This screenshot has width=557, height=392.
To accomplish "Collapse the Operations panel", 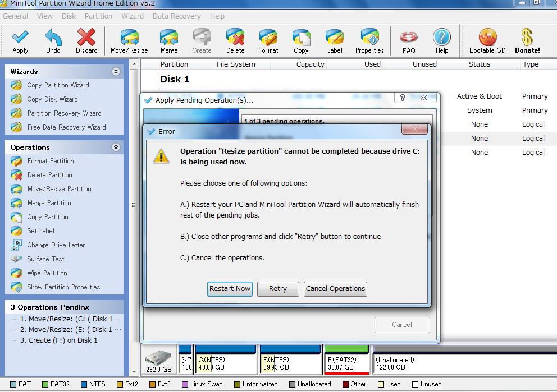I will 116,147.
